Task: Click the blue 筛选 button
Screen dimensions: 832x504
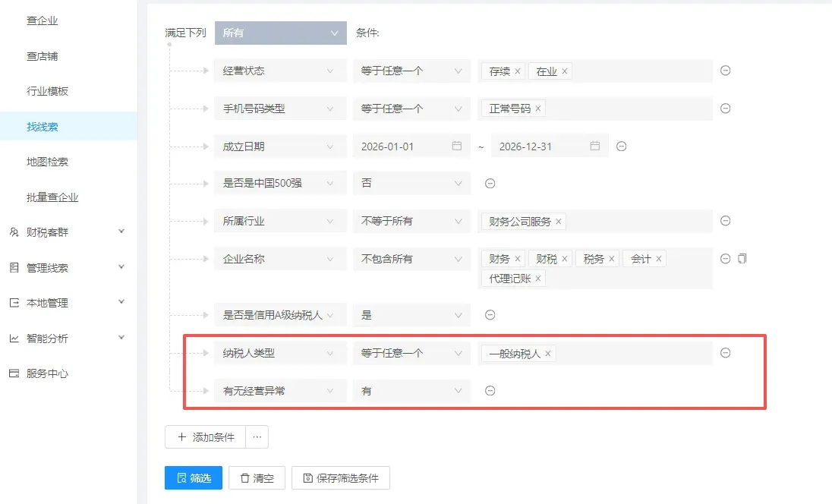Action: point(193,478)
